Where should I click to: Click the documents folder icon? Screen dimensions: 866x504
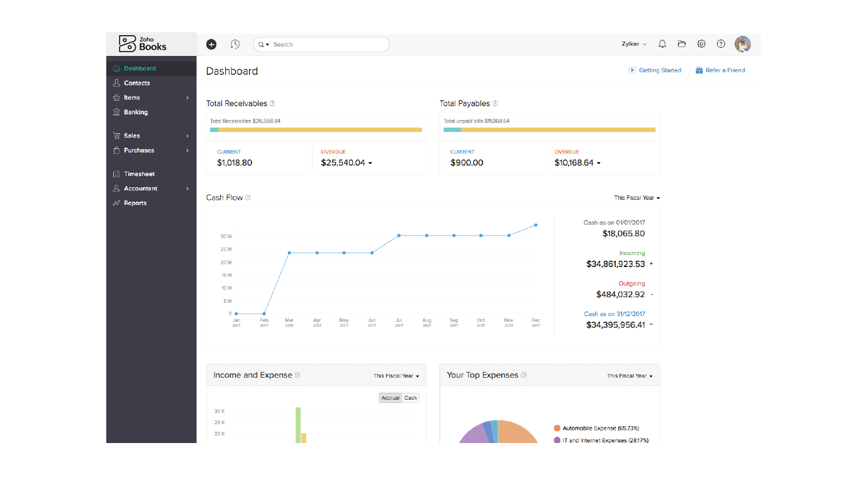(x=682, y=43)
